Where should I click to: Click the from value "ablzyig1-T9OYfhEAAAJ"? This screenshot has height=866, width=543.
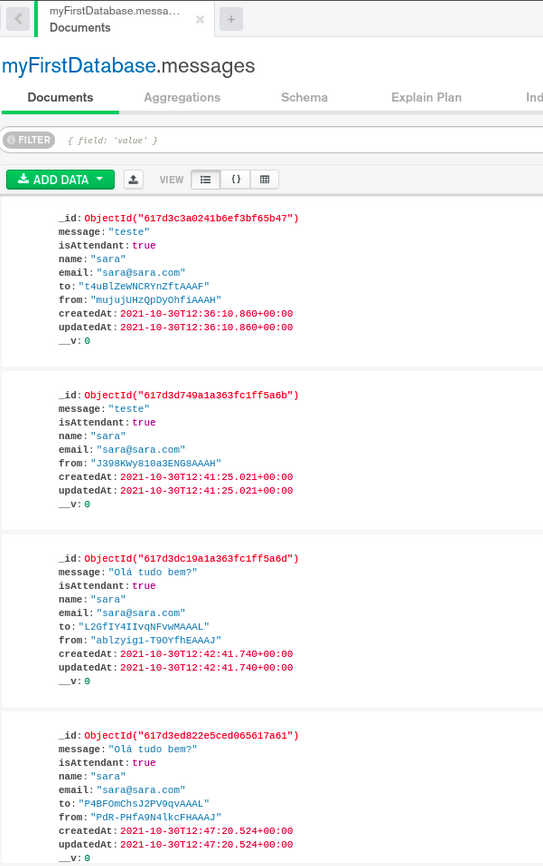point(156,640)
